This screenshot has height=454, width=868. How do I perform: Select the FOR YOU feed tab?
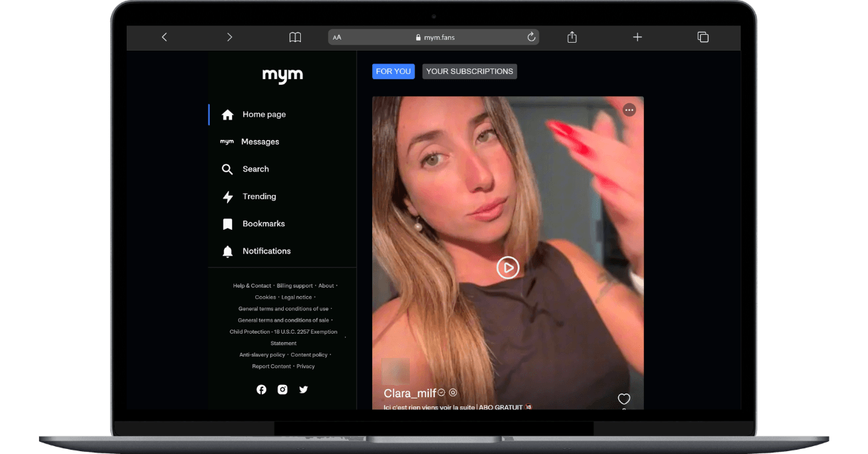click(393, 71)
